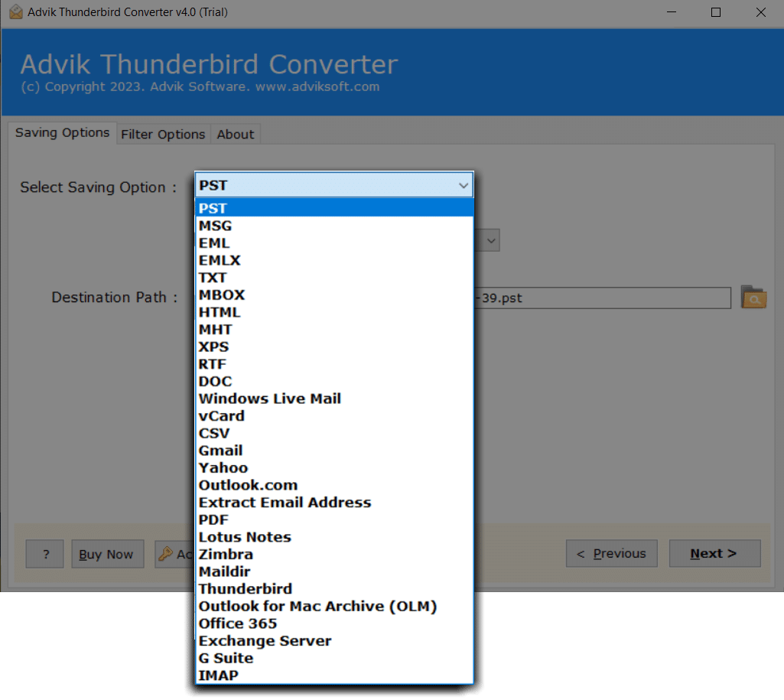Switch to the Saving Options tab
Viewport: 784px width, 700px height.
click(62, 133)
